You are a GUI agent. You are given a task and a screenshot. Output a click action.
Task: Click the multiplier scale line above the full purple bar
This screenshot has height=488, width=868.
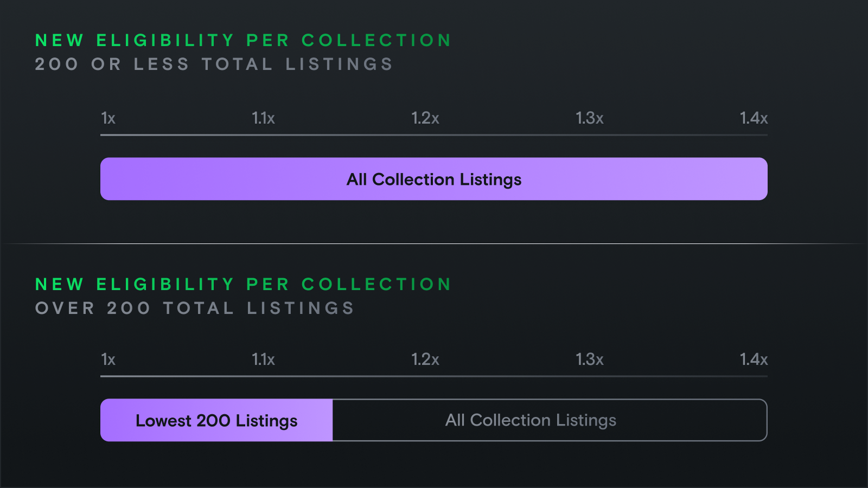(x=433, y=135)
